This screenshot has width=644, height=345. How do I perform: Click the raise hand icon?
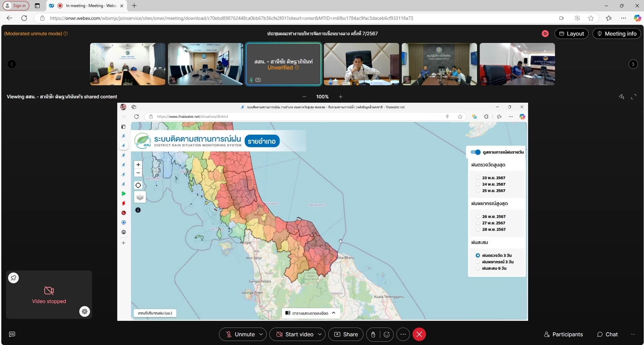click(373, 334)
